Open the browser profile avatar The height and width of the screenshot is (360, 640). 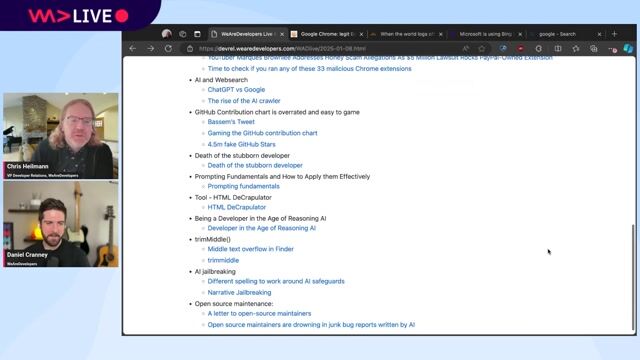point(167,34)
